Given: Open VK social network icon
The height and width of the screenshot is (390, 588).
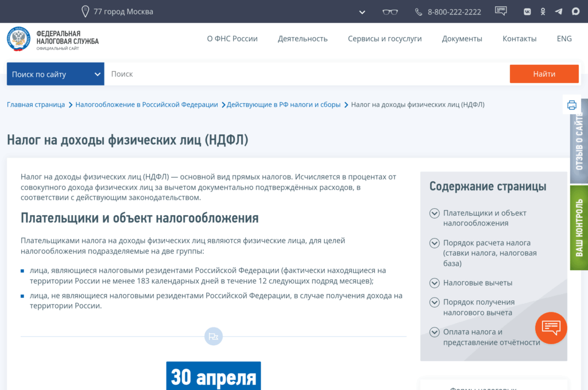Looking at the screenshot, I should [527, 12].
